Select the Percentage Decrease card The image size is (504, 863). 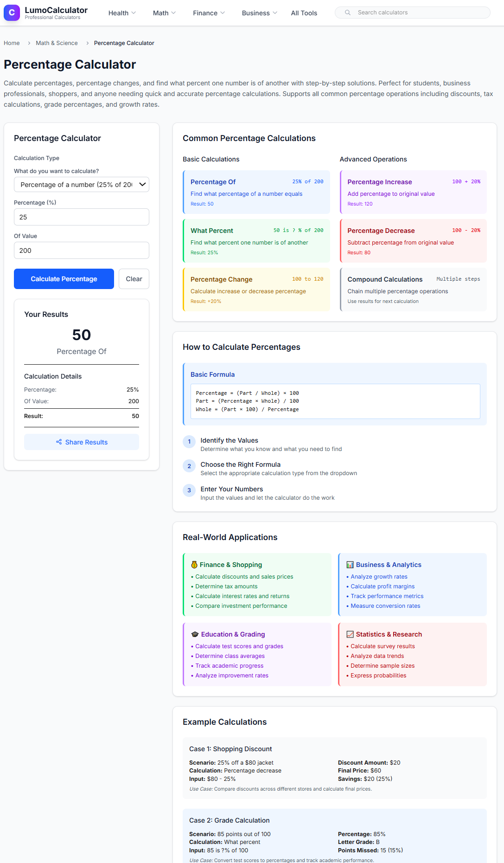[413, 241]
